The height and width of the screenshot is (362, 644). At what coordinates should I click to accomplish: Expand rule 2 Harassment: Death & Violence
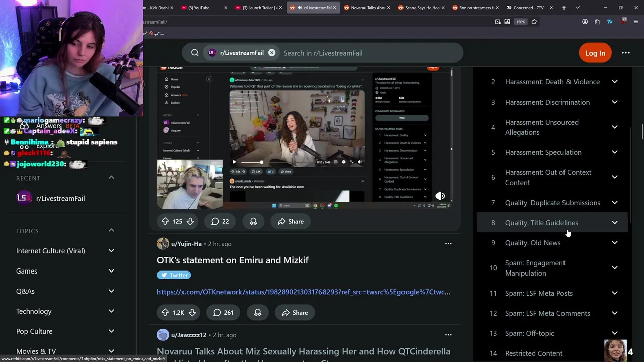tap(552, 82)
